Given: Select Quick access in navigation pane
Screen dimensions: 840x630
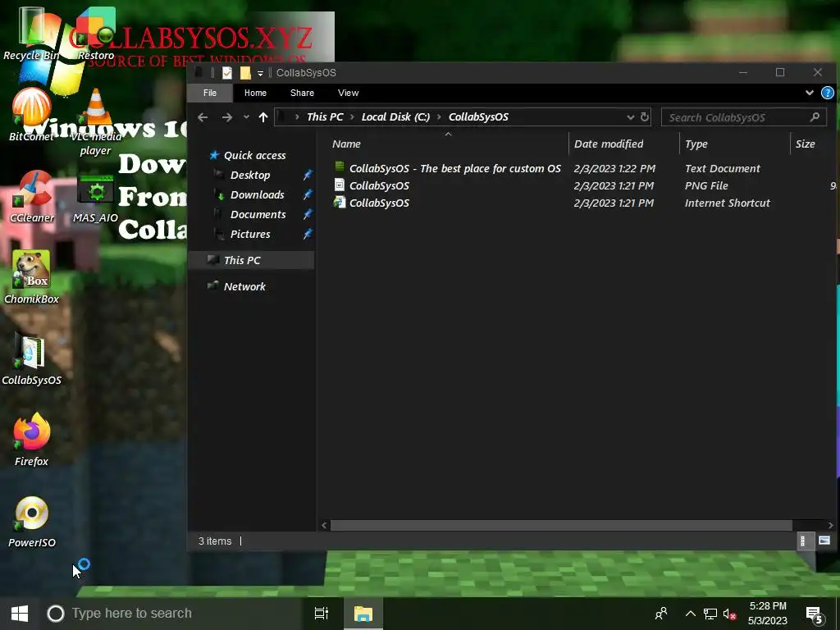Looking at the screenshot, I should coord(255,155).
